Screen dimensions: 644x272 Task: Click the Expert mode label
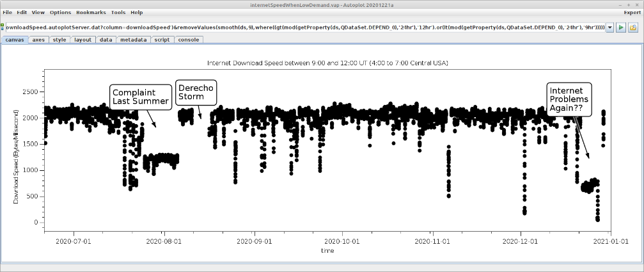point(632,12)
